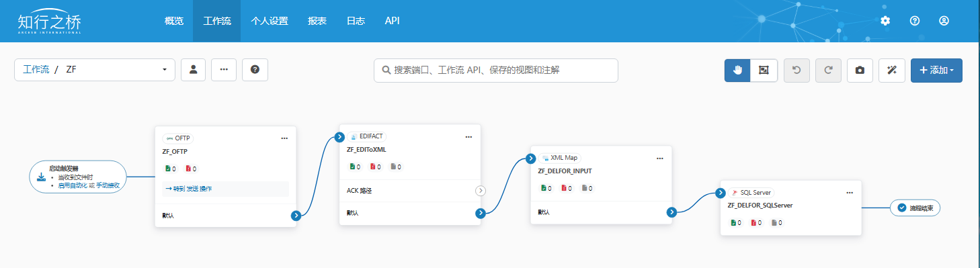Image resolution: width=980 pixels, height=268 pixels.
Task: Go to the 报表 tab
Action: point(317,21)
